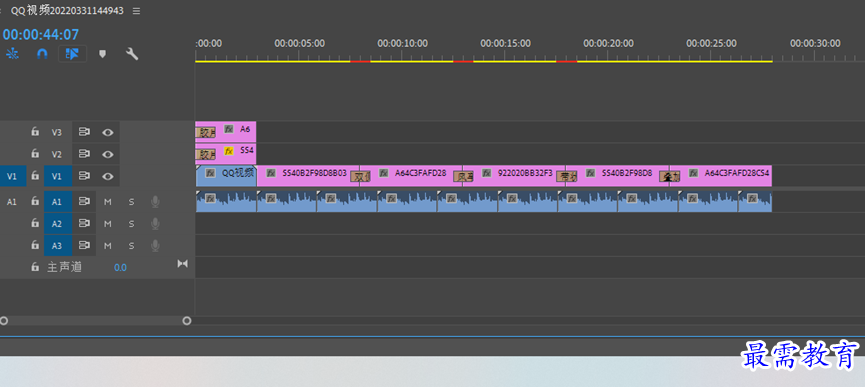Toggle sync lock on V1 track

click(x=84, y=176)
